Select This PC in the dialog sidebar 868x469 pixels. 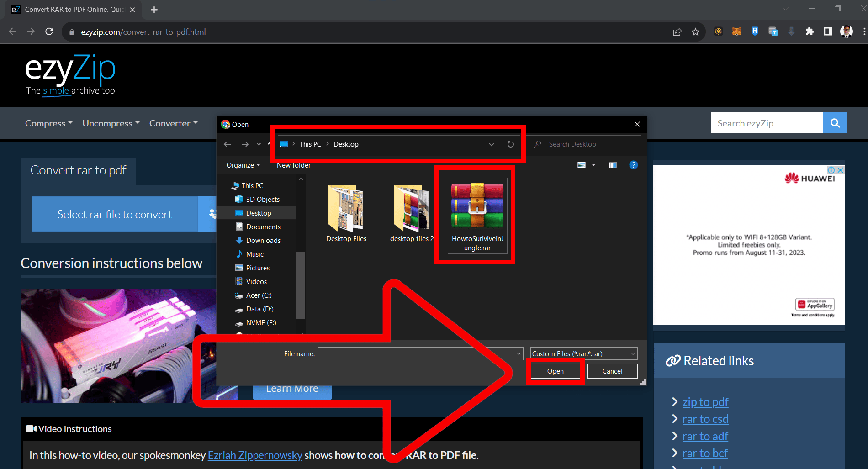tap(251, 185)
